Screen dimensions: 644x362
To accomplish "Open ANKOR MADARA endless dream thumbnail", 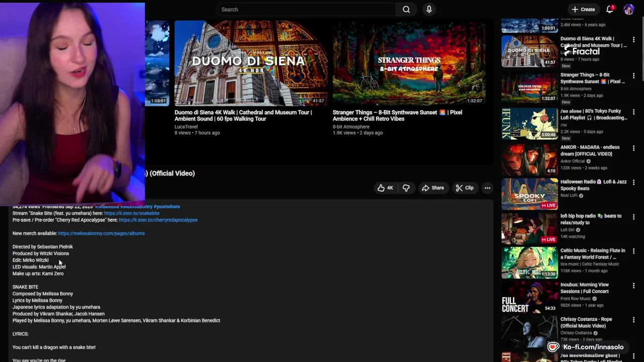I will 529,159.
